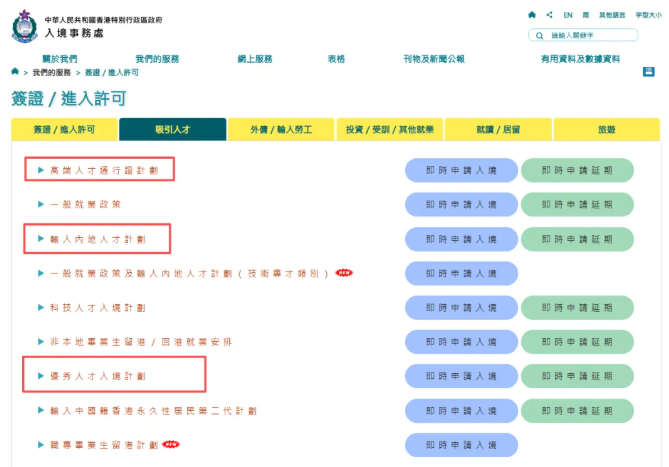Expand the 專業畢業生留港計劃 arrow
This screenshot has width=669, height=467.
[x=41, y=445]
